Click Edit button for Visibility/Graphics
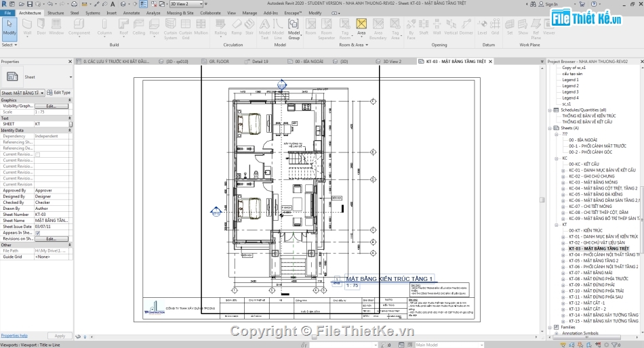 pos(52,106)
